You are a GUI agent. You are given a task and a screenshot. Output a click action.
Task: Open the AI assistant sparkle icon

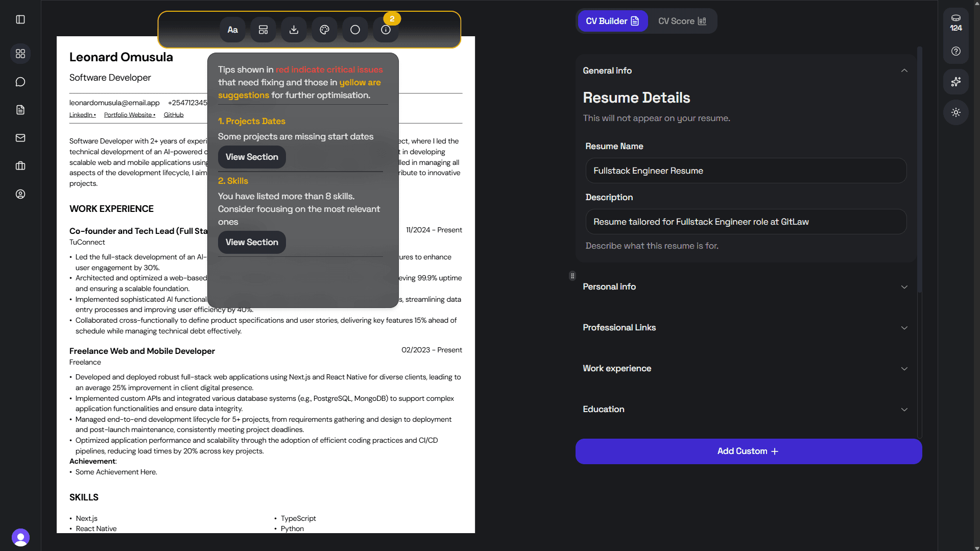955,82
